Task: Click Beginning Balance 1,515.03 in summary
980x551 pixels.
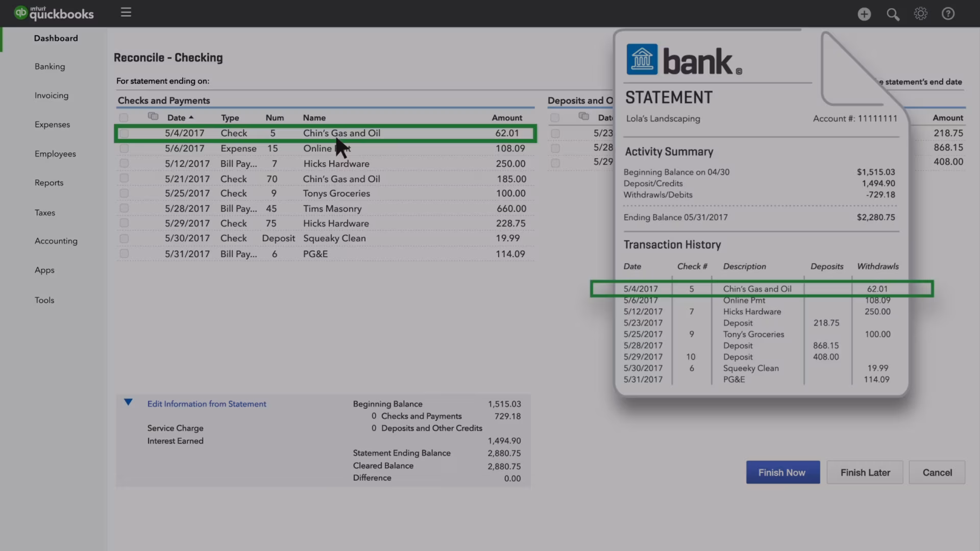Action: coord(504,404)
